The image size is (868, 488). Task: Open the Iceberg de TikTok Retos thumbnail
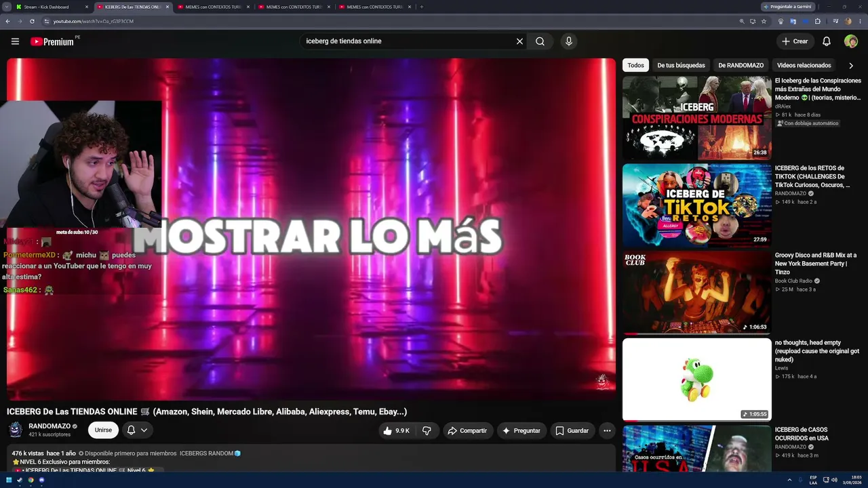(697, 205)
